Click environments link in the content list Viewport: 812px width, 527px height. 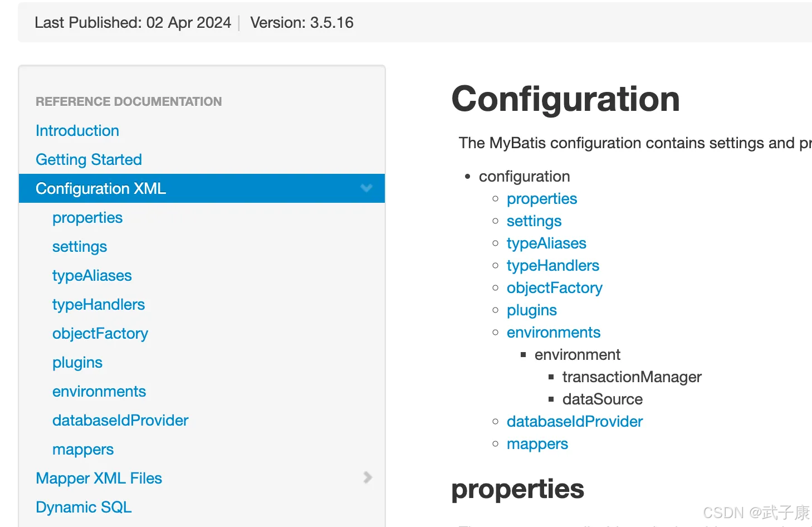[554, 333]
